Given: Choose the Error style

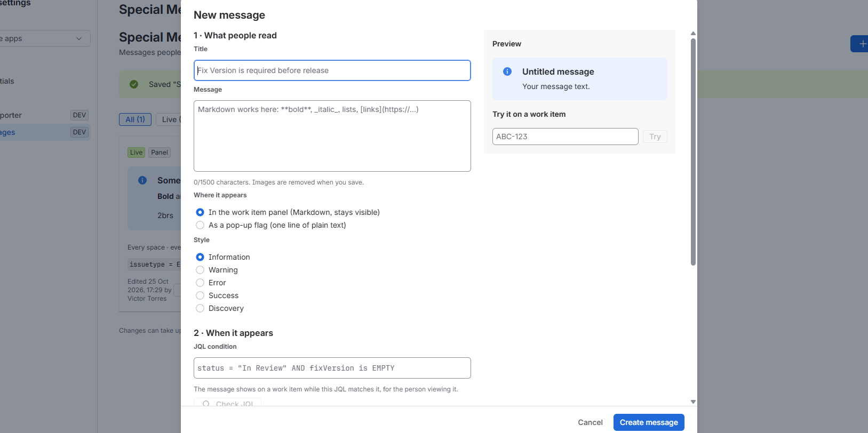Looking at the screenshot, I should pyautogui.click(x=200, y=283).
